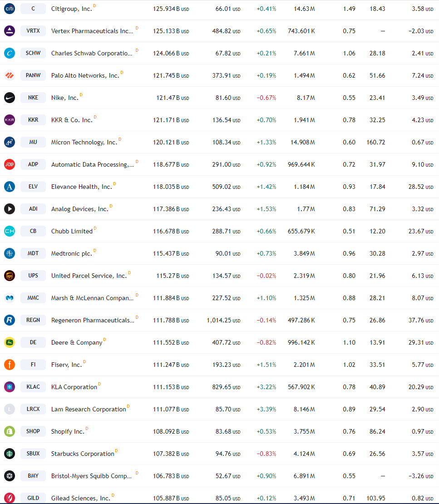Click the Citigroup logo icon

[x=10, y=9]
